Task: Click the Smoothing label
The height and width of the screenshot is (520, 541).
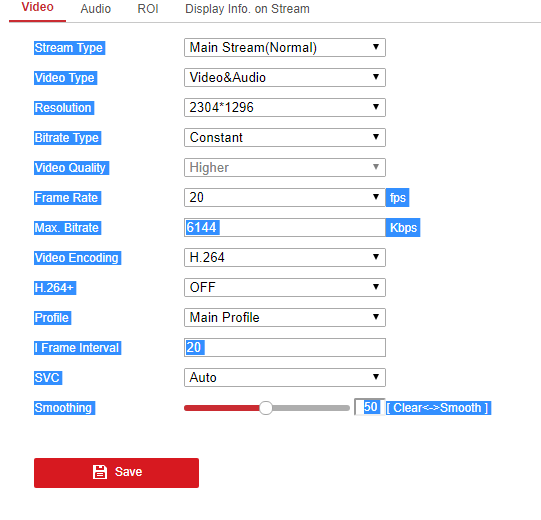Action: tap(64, 408)
